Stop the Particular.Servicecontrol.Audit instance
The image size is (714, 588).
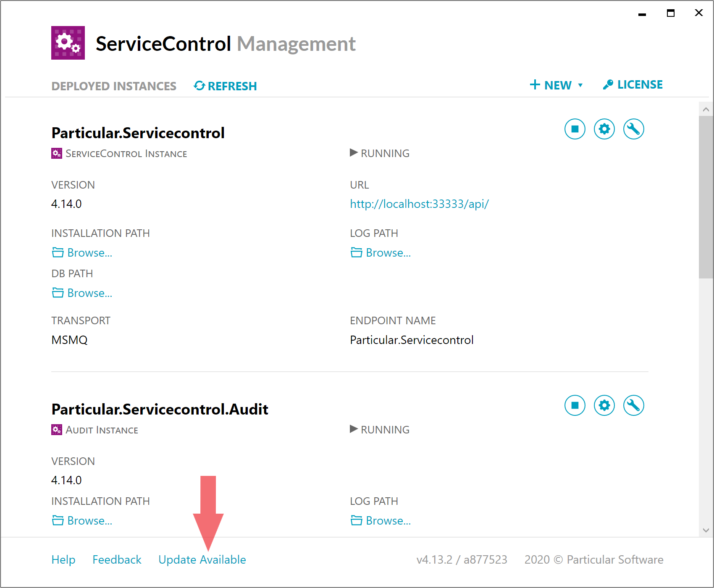click(575, 405)
